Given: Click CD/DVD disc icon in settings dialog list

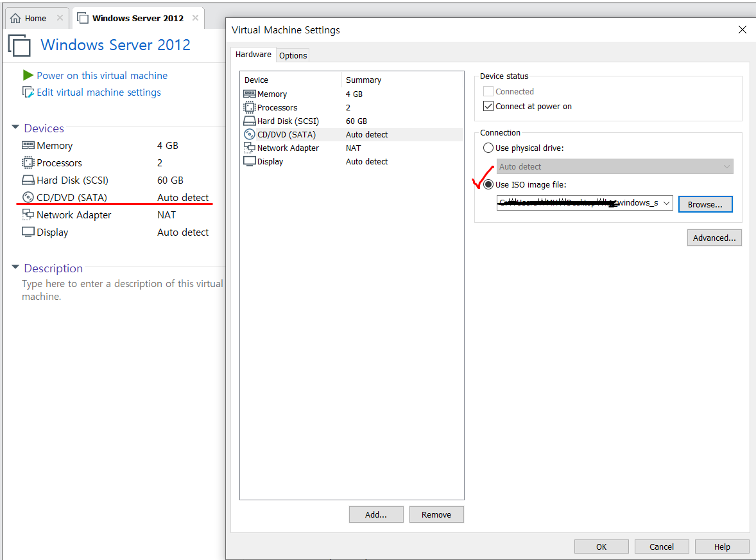Looking at the screenshot, I should click(x=249, y=135).
